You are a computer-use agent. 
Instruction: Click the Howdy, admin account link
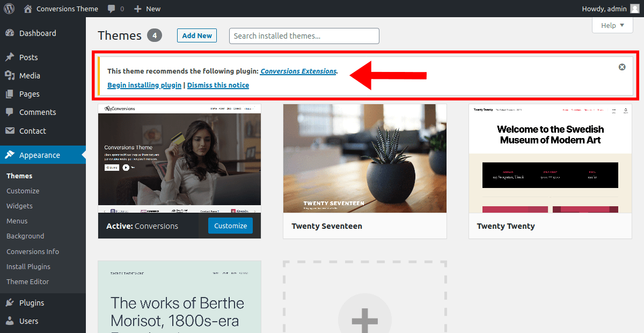pos(604,9)
